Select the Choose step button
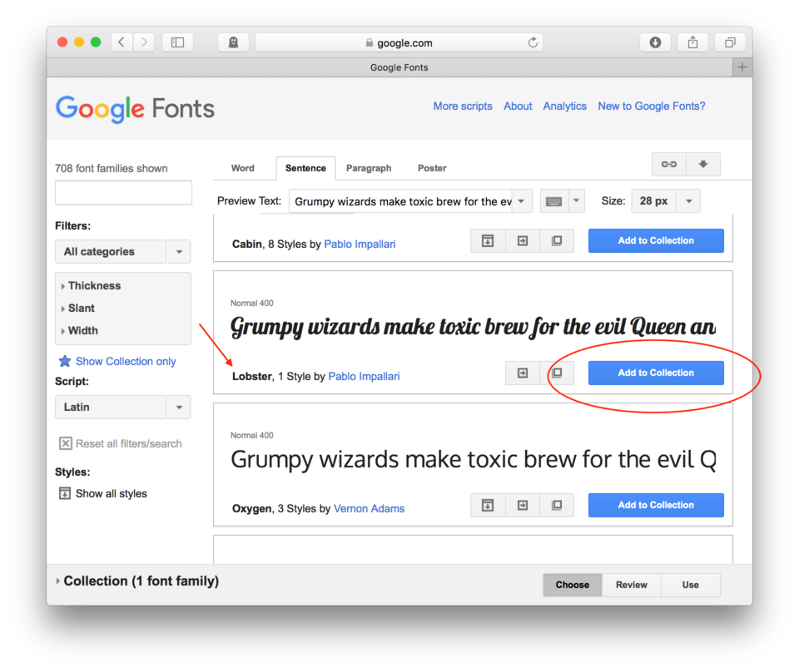The height and width of the screenshot is (672, 799). [x=573, y=585]
